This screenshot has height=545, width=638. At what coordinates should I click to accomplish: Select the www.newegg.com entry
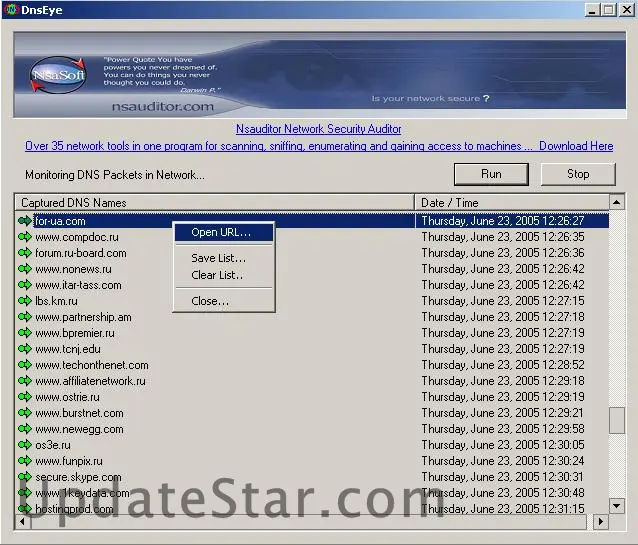pos(79,429)
